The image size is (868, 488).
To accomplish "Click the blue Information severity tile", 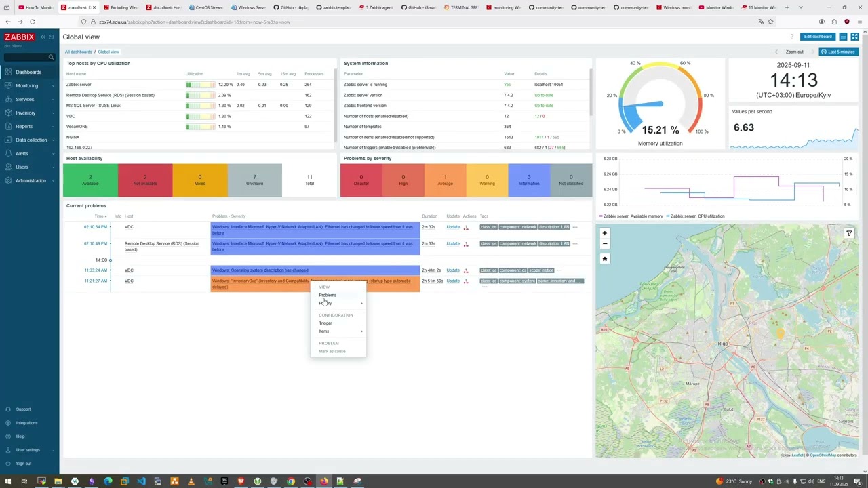I will 529,180.
